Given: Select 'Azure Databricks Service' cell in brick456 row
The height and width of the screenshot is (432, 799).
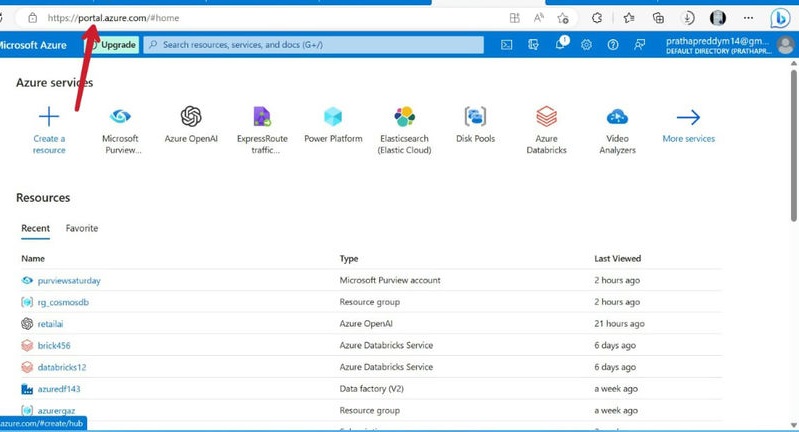Looking at the screenshot, I should (386, 345).
